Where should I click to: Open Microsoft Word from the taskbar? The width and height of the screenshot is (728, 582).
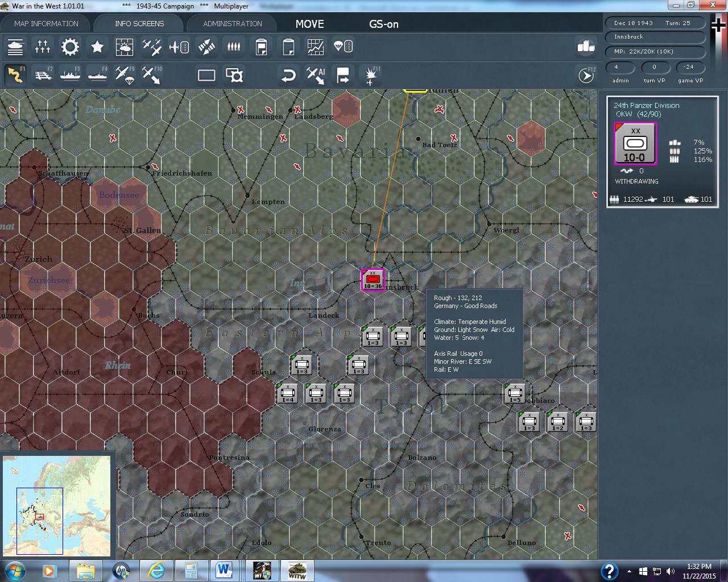226,570
